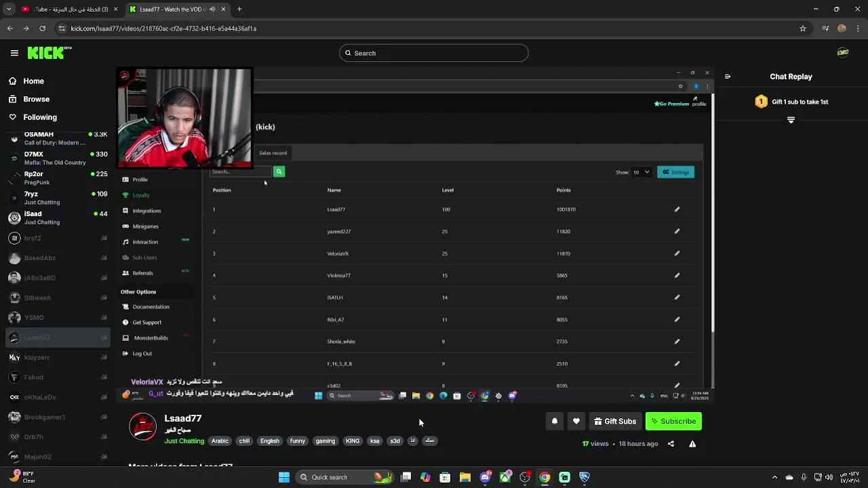Show hidden system tray icons
The width and height of the screenshot is (868, 488).
point(774,477)
